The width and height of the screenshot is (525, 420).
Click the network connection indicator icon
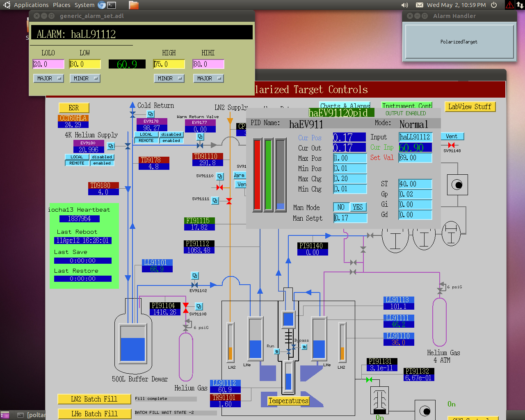[520, 5]
